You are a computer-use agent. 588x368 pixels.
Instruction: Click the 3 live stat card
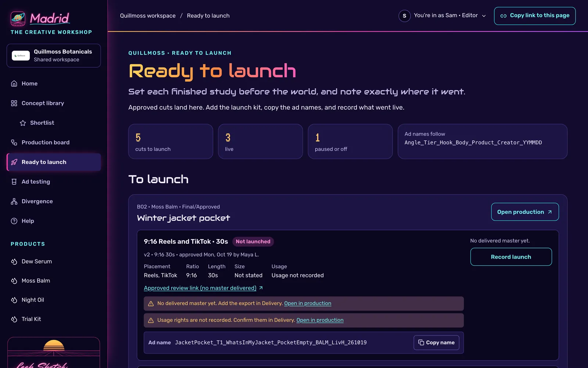[260, 141]
